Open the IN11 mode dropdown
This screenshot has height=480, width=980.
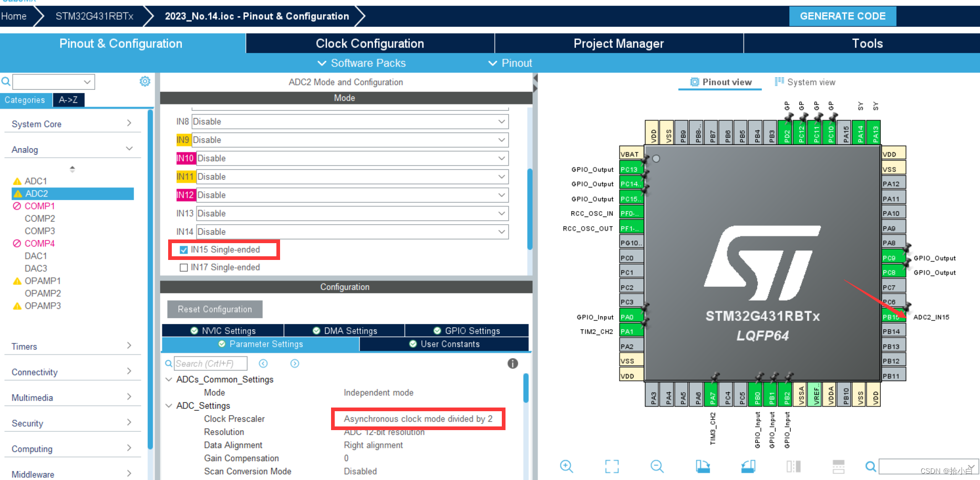pos(352,176)
